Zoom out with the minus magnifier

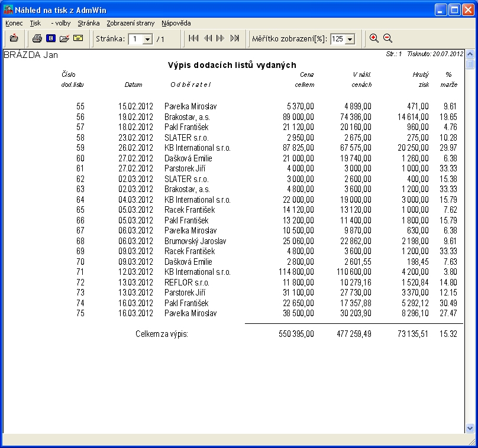tap(387, 38)
